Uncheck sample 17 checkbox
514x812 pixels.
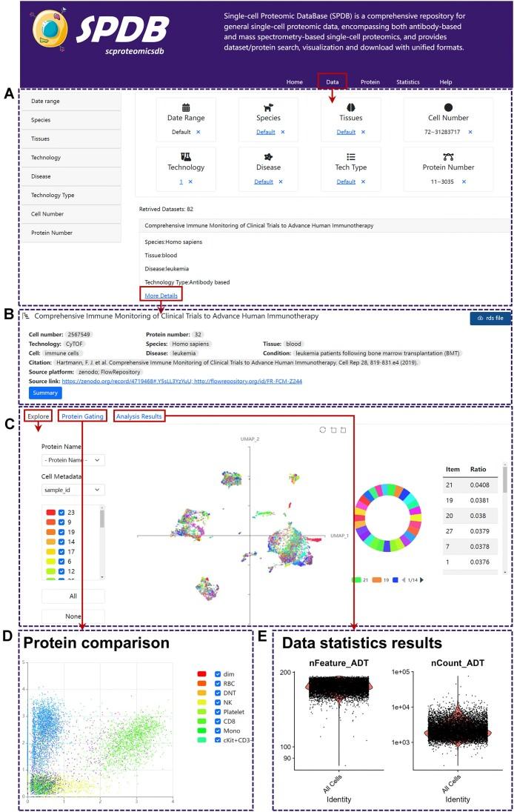tap(61, 552)
